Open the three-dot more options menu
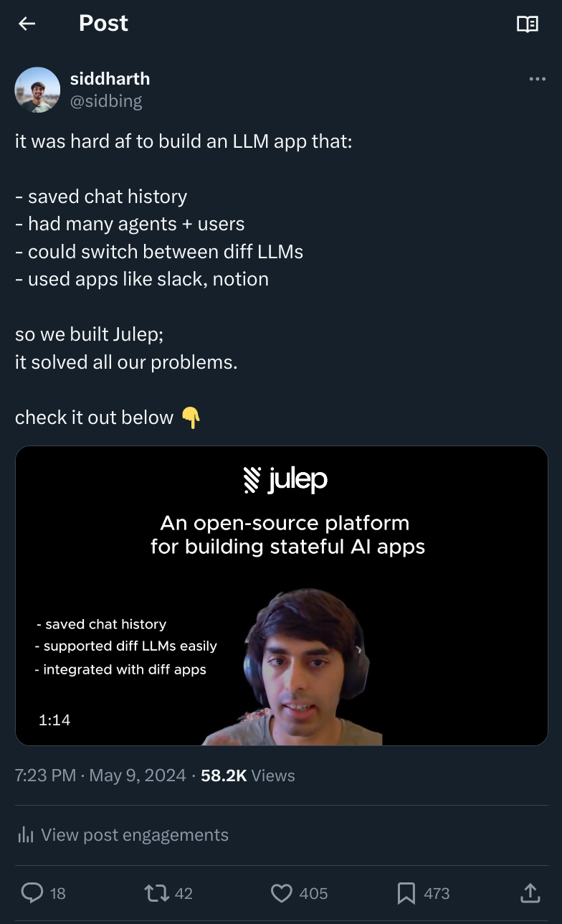562x924 pixels. point(537,79)
